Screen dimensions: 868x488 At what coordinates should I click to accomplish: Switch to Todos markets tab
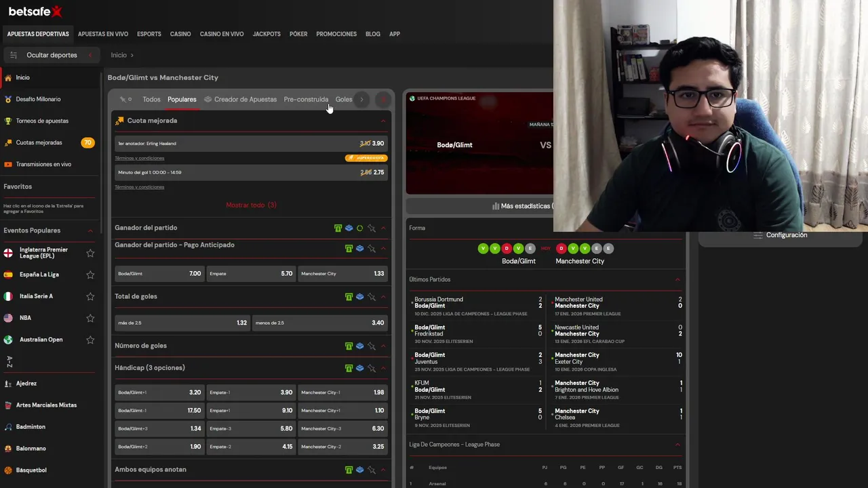point(151,100)
